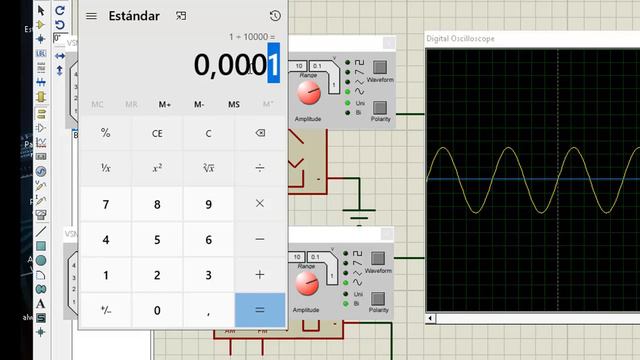640x360 pixels.
Task: Click digit 0 on Calculator
Action: coord(157,310)
